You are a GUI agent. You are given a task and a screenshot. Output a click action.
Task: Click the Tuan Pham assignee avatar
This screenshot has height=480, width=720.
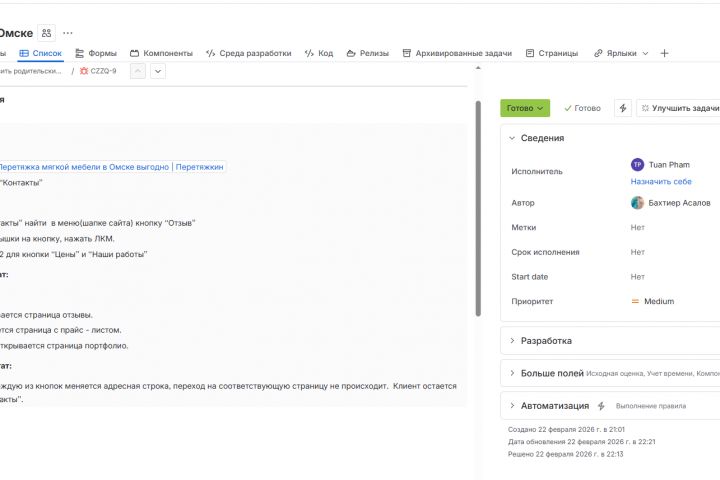637,165
